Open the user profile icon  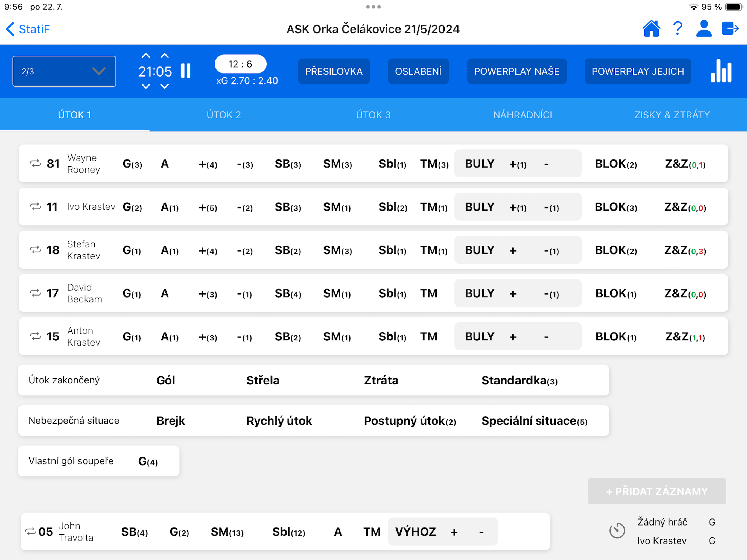[x=704, y=29]
